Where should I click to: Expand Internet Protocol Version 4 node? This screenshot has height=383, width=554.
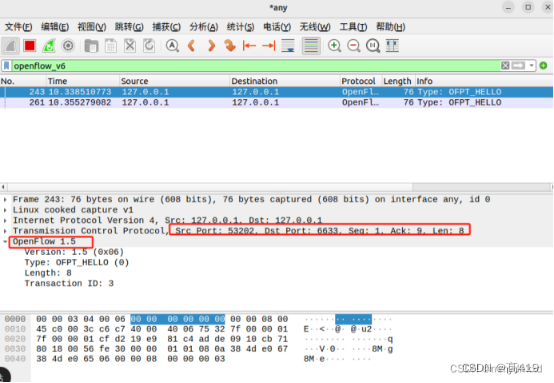click(5, 220)
